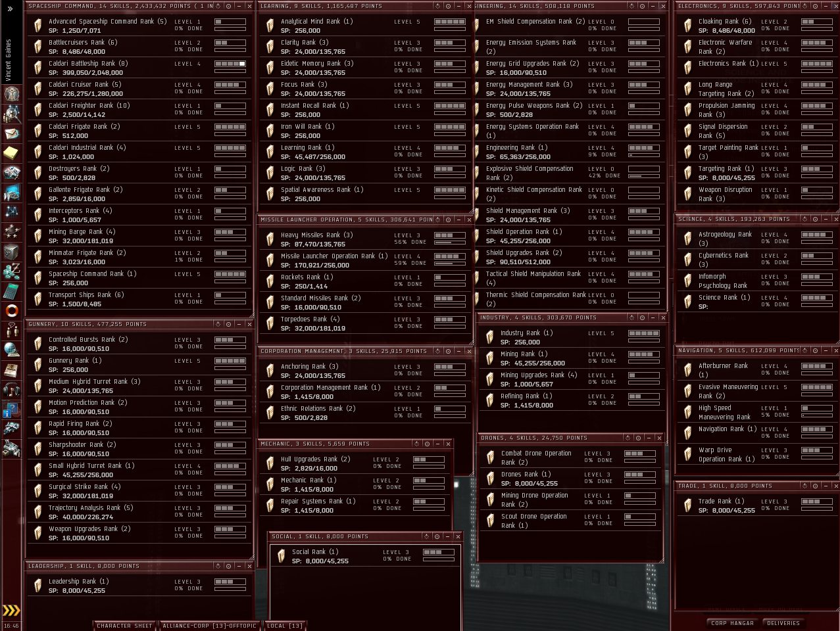Click the skill book icon for Engineering
Image resolution: width=840 pixels, height=631 pixels.
(x=478, y=152)
